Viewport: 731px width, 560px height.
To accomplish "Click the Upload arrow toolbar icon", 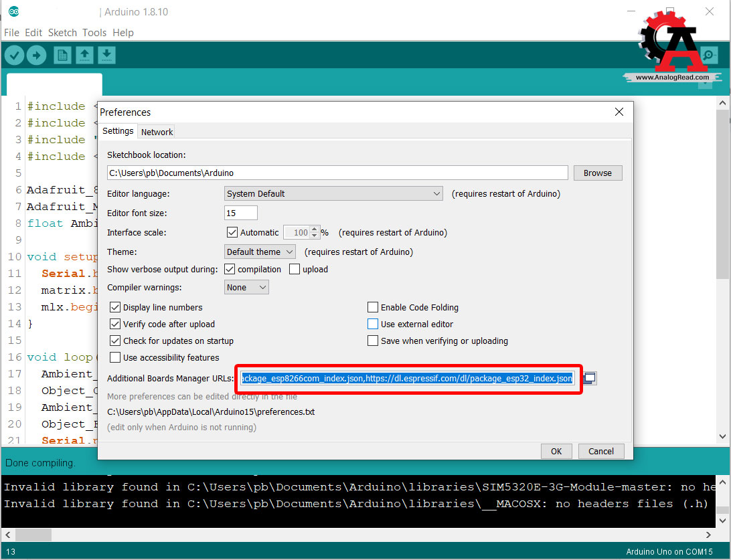I will click(36, 56).
